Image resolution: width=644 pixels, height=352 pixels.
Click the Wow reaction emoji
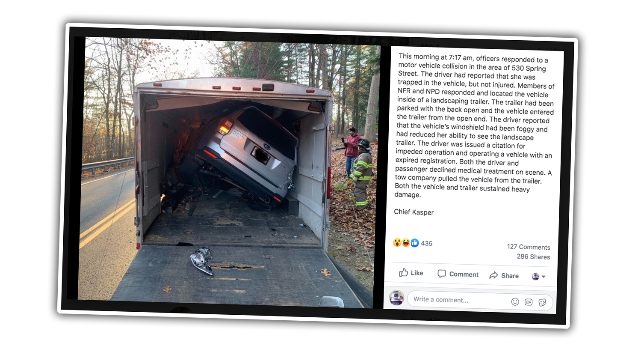point(397,242)
